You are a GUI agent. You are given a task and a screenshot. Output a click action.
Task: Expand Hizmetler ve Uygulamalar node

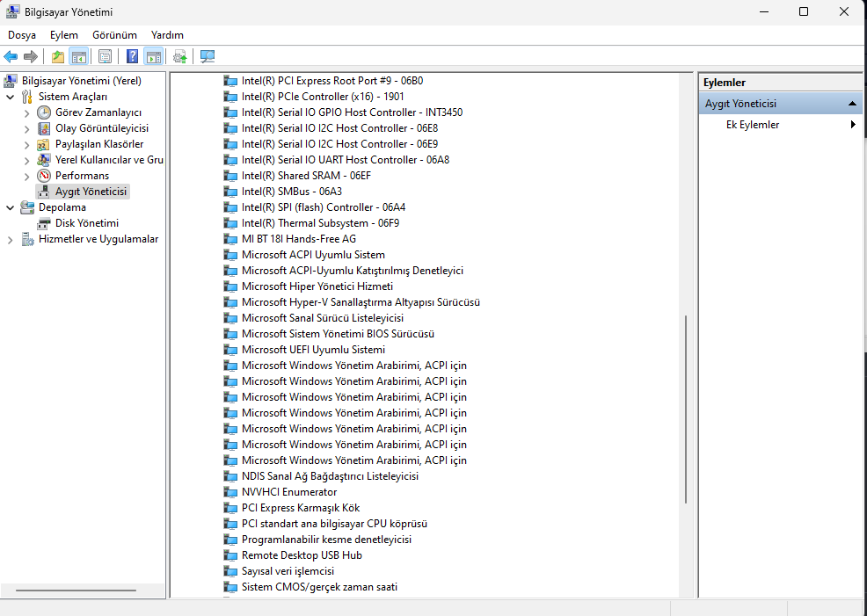10,240
